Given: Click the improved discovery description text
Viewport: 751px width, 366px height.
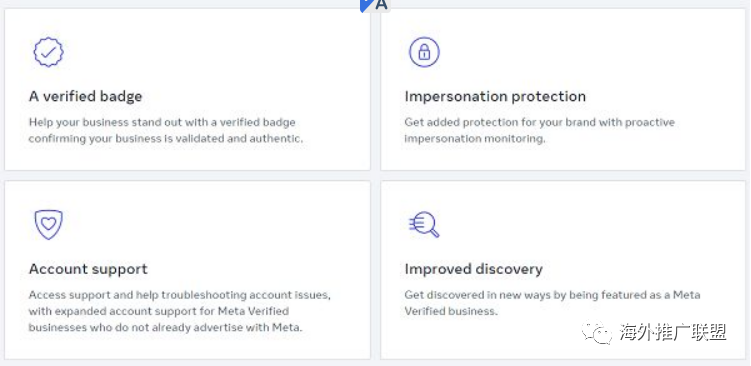Looking at the screenshot, I should coord(552,303).
